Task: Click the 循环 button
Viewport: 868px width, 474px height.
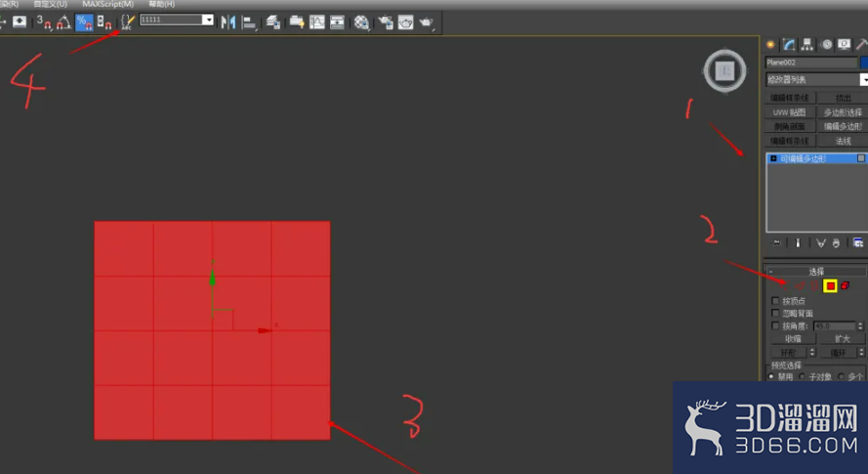Action: pos(838,353)
